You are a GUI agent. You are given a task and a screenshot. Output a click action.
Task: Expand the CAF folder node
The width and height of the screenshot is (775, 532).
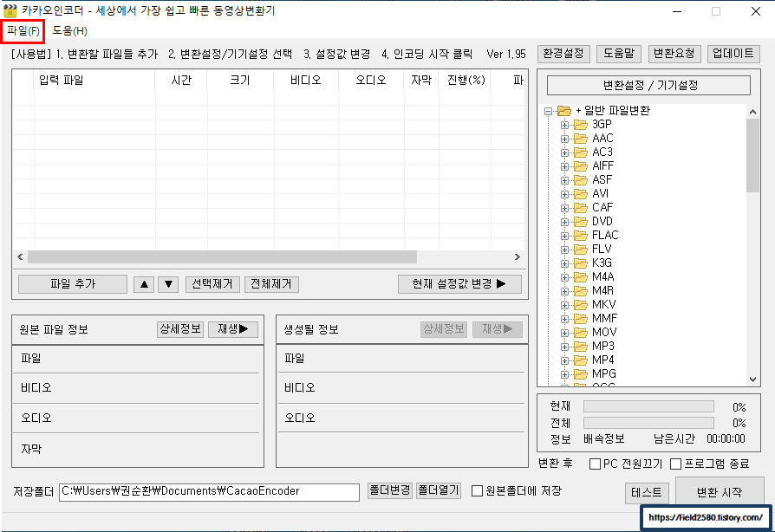point(564,208)
